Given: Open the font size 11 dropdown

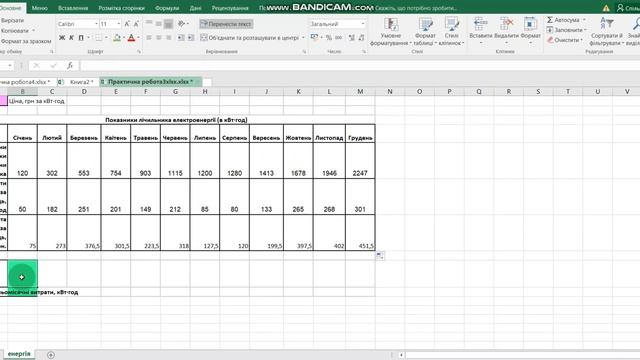Looking at the screenshot, I should click(x=119, y=24).
